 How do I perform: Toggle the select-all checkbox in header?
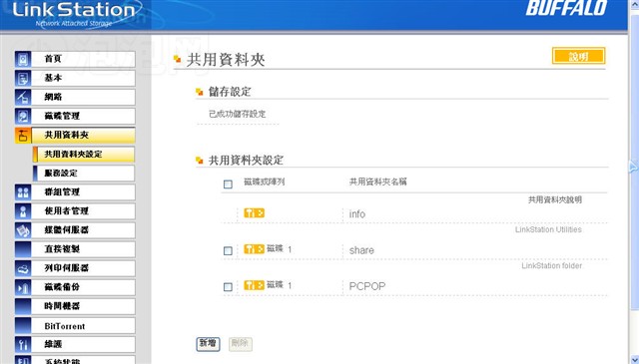[x=228, y=184]
